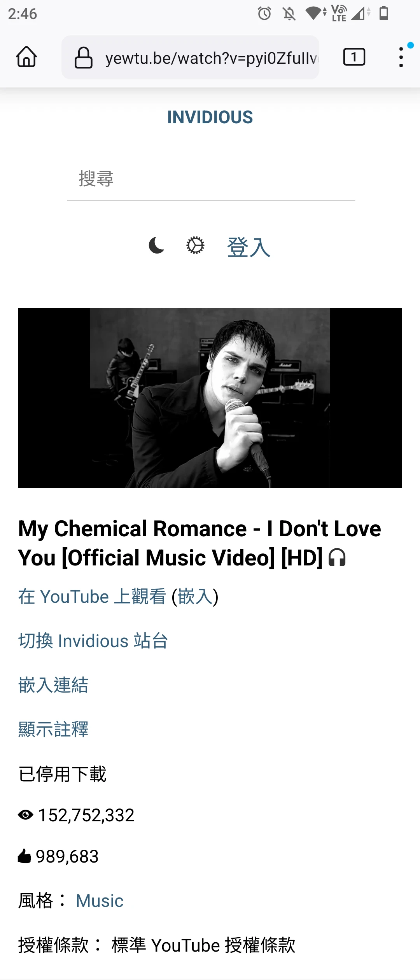This screenshot has height=980, width=420.
Task: Open preferences via the gear icon
Action: pos(195,245)
